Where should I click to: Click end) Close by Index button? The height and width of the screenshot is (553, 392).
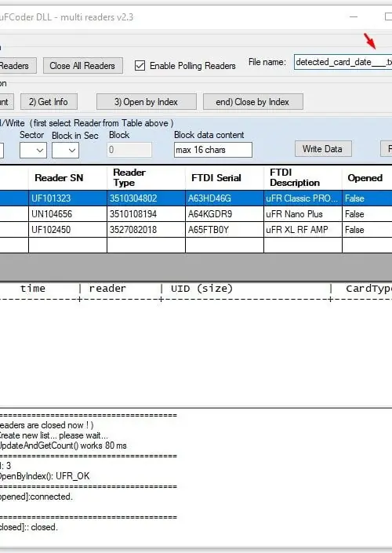[x=252, y=102]
